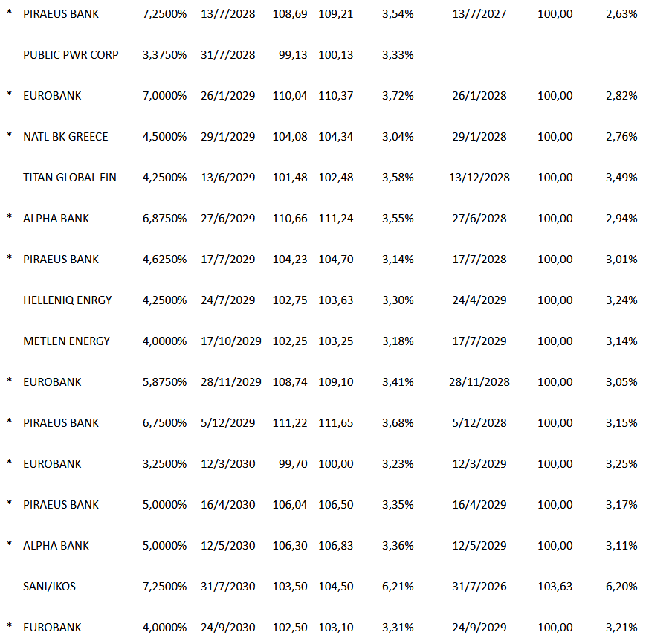The width and height of the screenshot is (672, 641).
Task: Click the 5,8750% coupon value
Action: coord(164,382)
